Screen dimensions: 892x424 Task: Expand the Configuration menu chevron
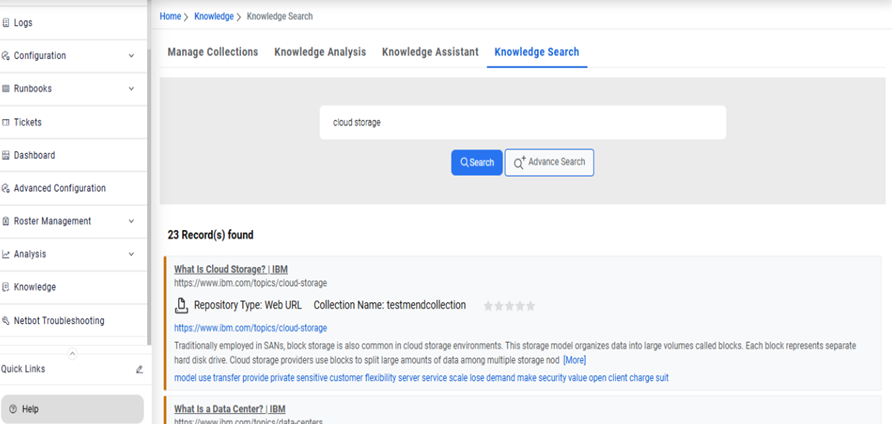(x=131, y=56)
